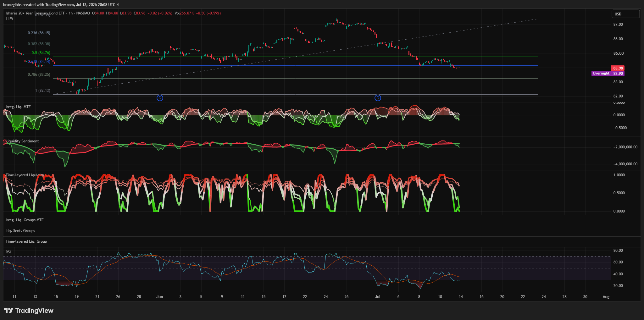Click the -2,000,000.00 sentiment axis value
The height and width of the screenshot is (320, 644).
(x=625, y=147)
